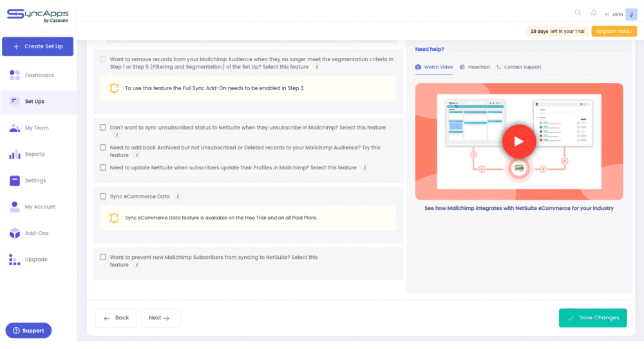Open My Account from the sidebar

click(39, 207)
